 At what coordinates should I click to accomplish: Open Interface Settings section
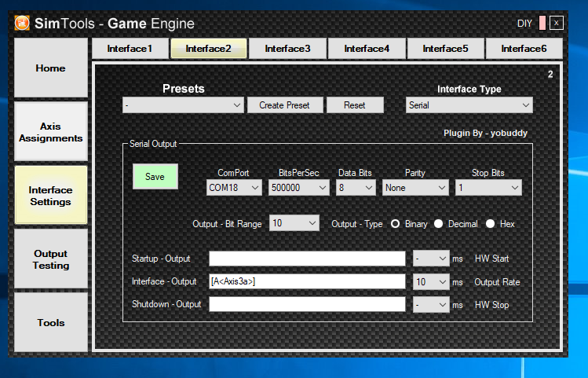(x=51, y=196)
